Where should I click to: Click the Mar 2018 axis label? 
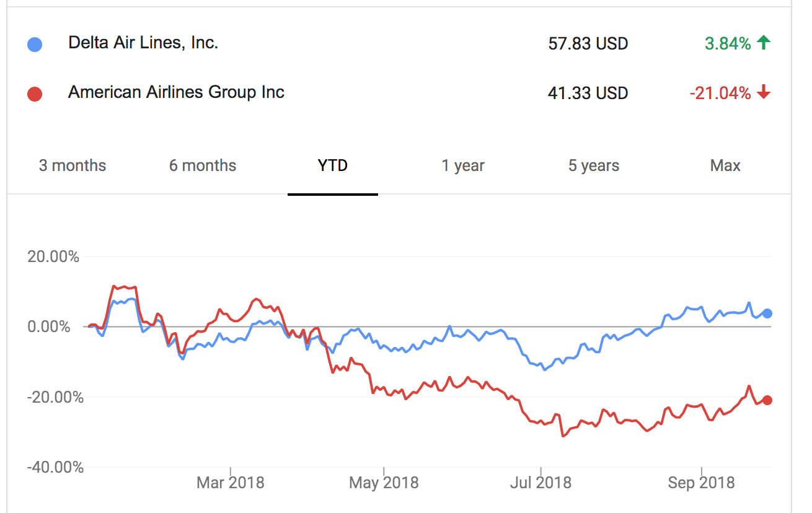[x=231, y=482]
